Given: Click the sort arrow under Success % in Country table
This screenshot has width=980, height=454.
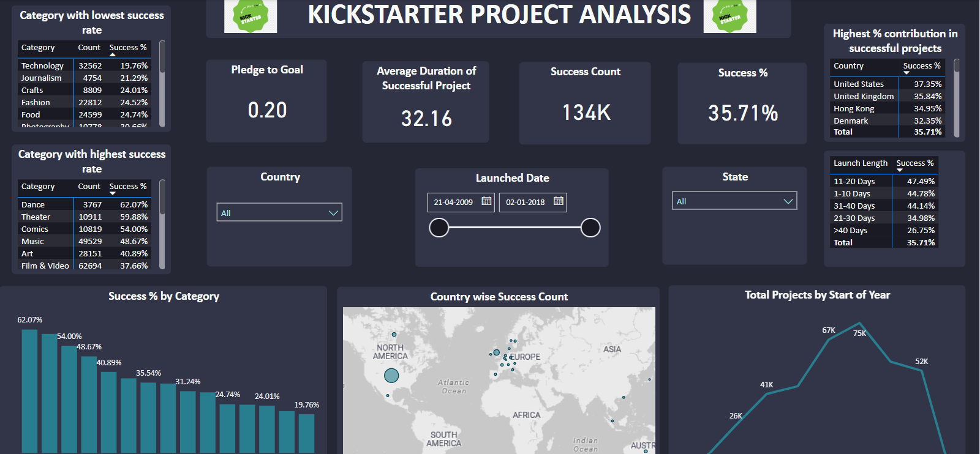Looking at the screenshot, I should click(907, 73).
